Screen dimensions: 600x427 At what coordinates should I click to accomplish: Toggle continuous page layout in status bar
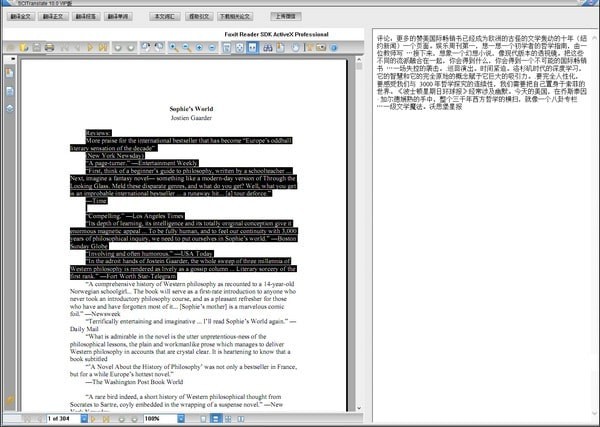216,419
